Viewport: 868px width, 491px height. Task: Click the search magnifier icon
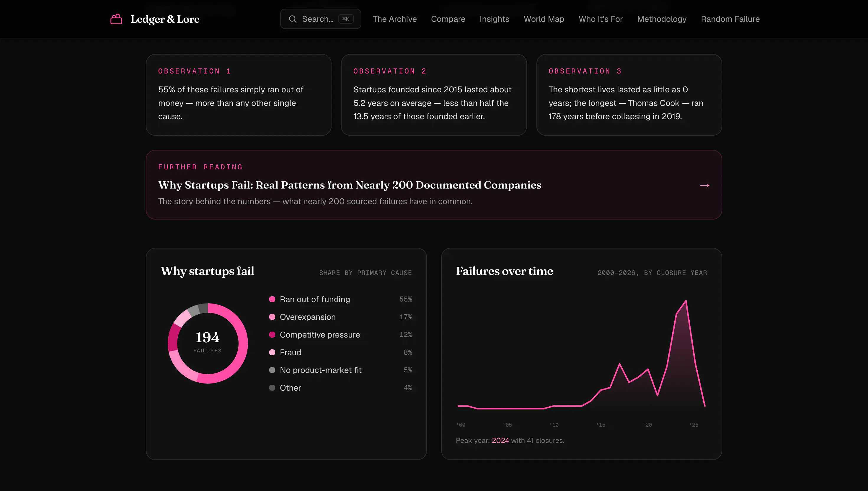[x=293, y=19]
